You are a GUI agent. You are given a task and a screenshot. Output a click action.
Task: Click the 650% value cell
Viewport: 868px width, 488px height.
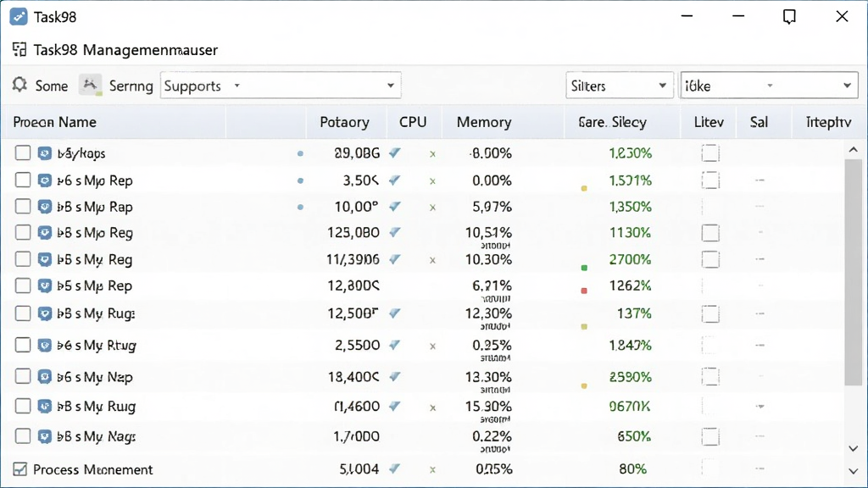pyautogui.click(x=634, y=436)
